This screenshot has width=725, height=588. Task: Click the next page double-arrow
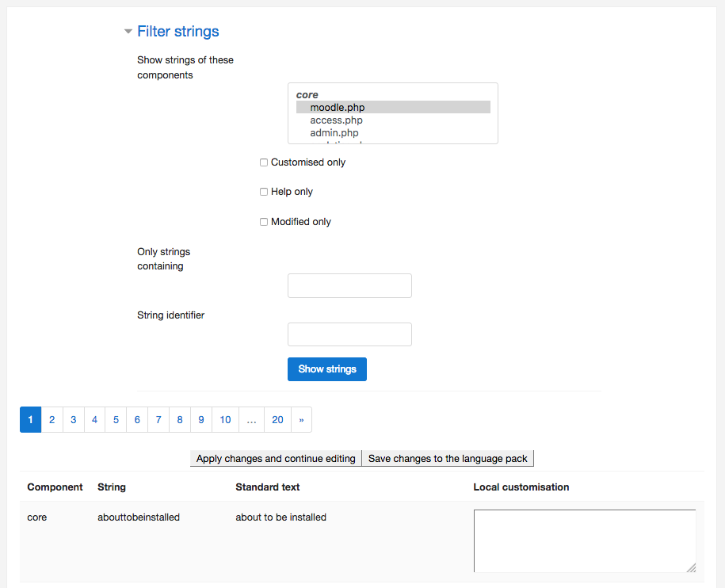[x=301, y=420]
